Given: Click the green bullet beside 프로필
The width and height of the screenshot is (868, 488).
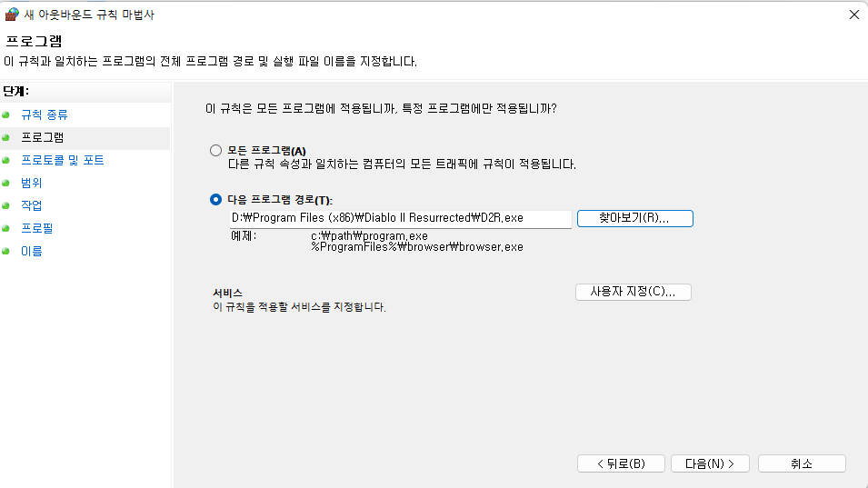Looking at the screenshot, I should [6, 228].
